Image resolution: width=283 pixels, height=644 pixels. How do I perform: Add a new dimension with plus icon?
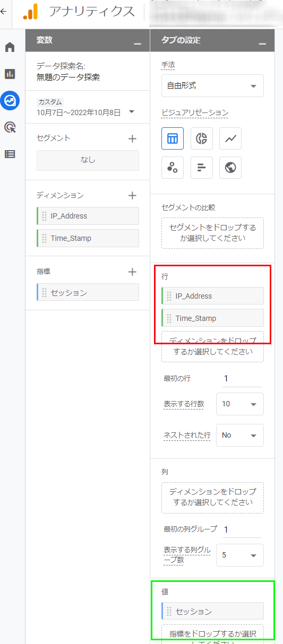point(133,196)
